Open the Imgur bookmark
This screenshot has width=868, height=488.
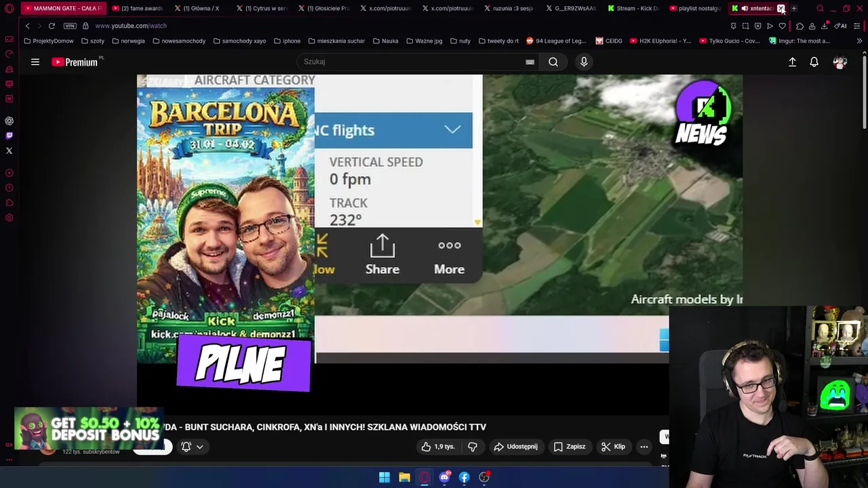(800, 41)
